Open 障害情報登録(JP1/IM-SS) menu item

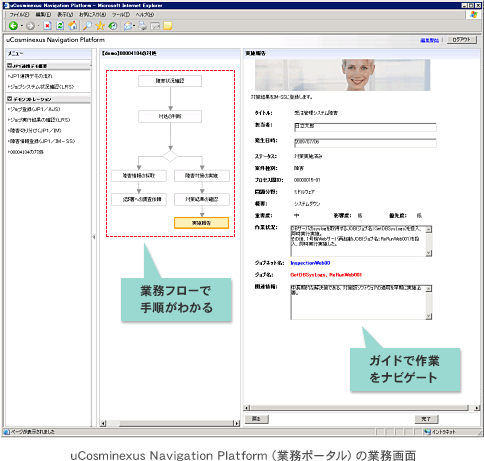[42, 141]
